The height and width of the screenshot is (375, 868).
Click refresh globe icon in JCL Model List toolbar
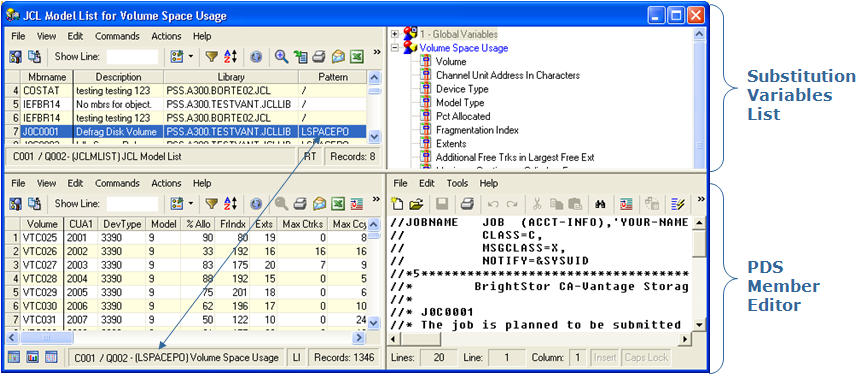point(255,56)
